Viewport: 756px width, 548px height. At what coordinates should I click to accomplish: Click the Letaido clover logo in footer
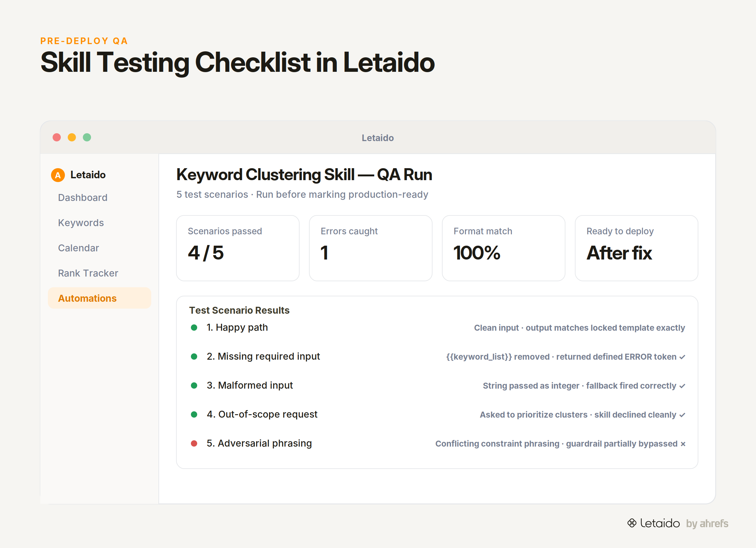[x=632, y=523]
